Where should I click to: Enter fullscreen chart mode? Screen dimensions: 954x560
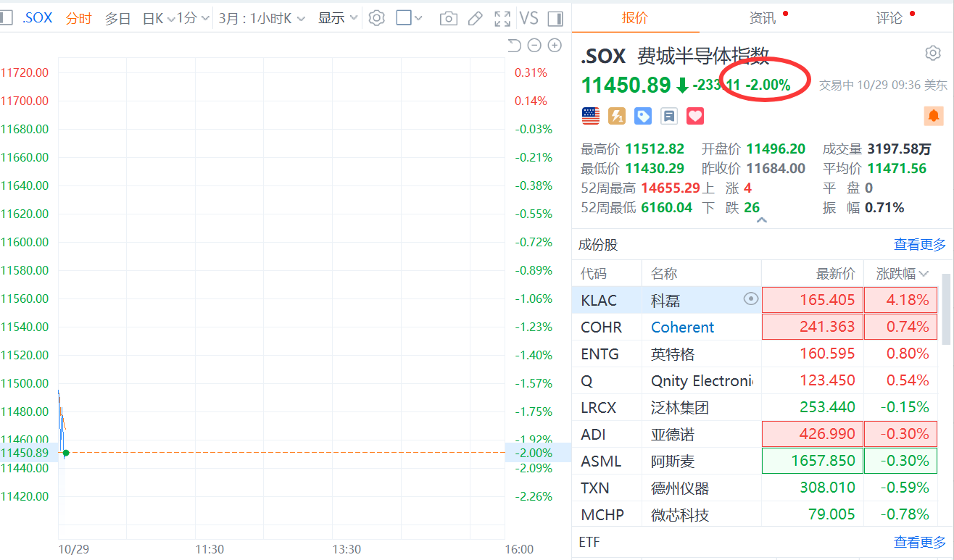pos(502,18)
